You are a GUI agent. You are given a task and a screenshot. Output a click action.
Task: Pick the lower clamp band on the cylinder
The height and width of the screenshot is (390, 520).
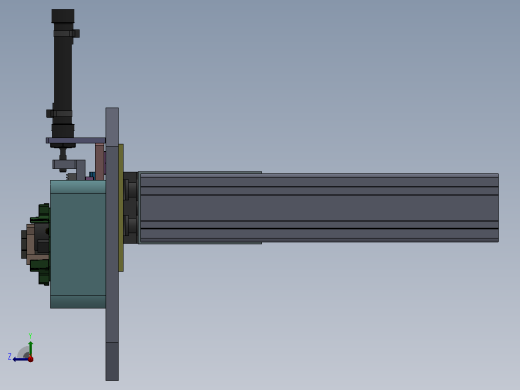(59, 114)
